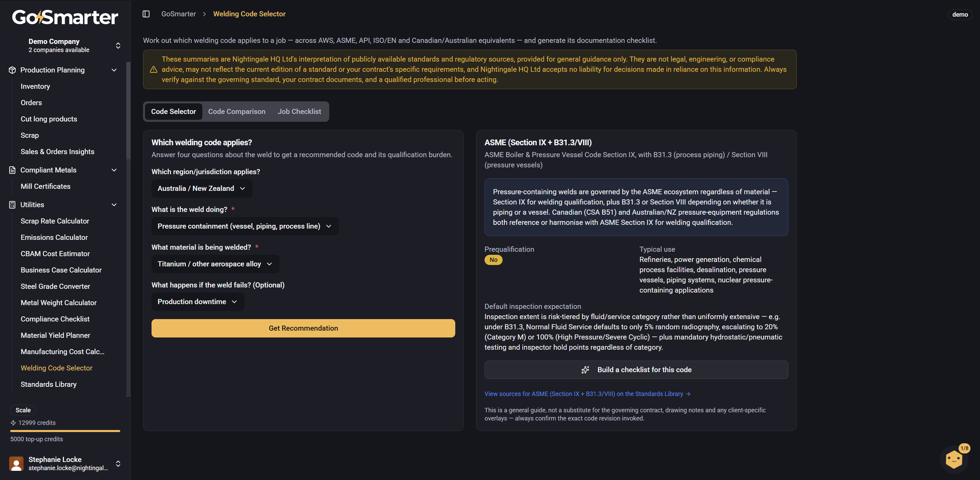Click the Compliant Metals document icon
This screenshot has height=480, width=980.
(x=12, y=170)
